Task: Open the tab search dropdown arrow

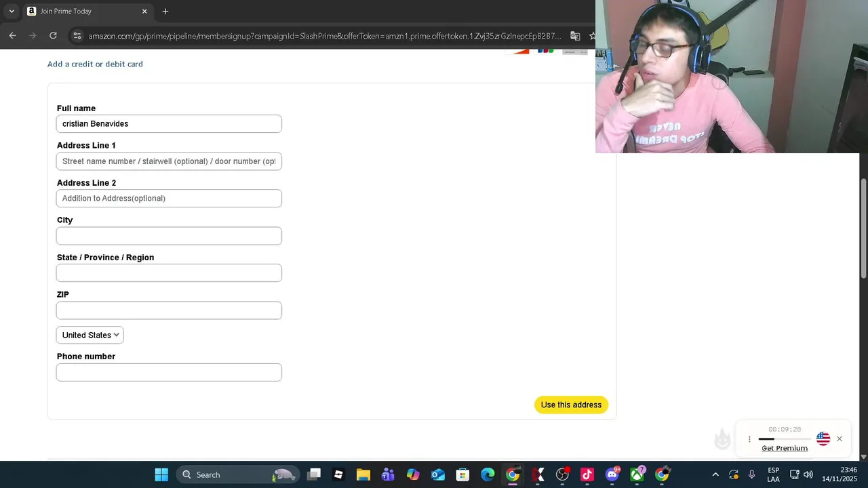Action: 12,11
